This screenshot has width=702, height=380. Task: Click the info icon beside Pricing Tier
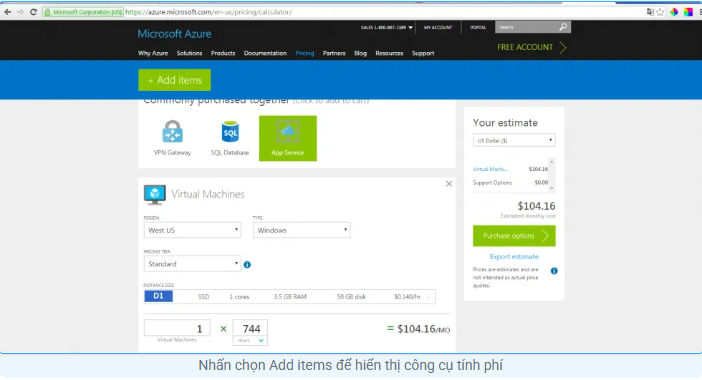247,265
